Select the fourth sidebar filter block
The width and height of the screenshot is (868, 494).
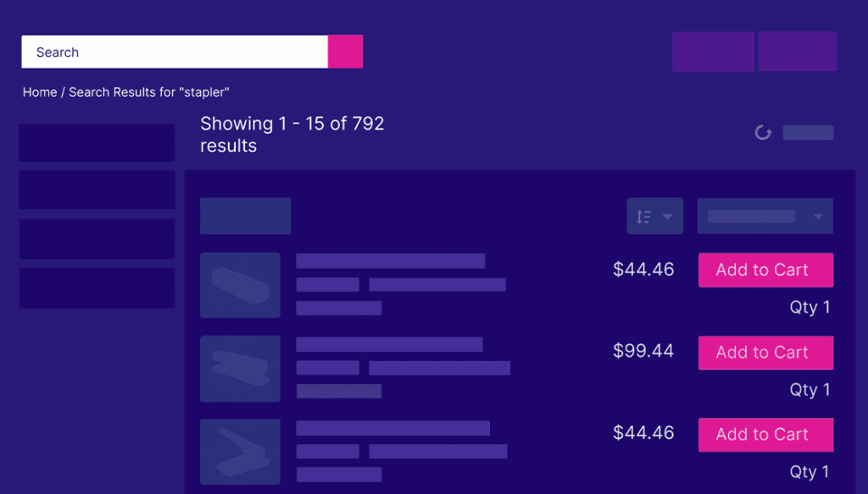click(x=97, y=288)
